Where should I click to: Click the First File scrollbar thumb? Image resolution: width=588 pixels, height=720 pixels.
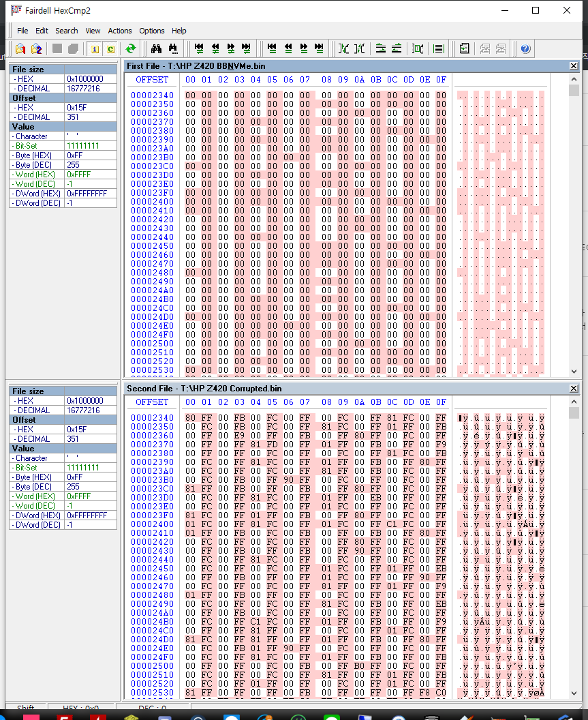click(x=574, y=91)
